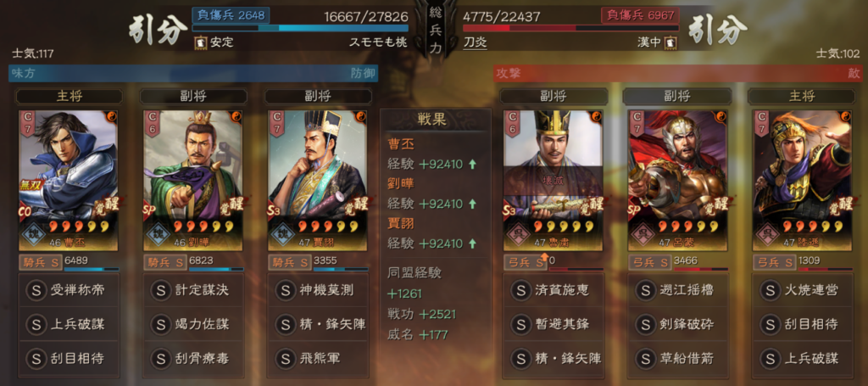View 魯粛 enemy general card
Screen dimensions: 868x386
(x=553, y=180)
